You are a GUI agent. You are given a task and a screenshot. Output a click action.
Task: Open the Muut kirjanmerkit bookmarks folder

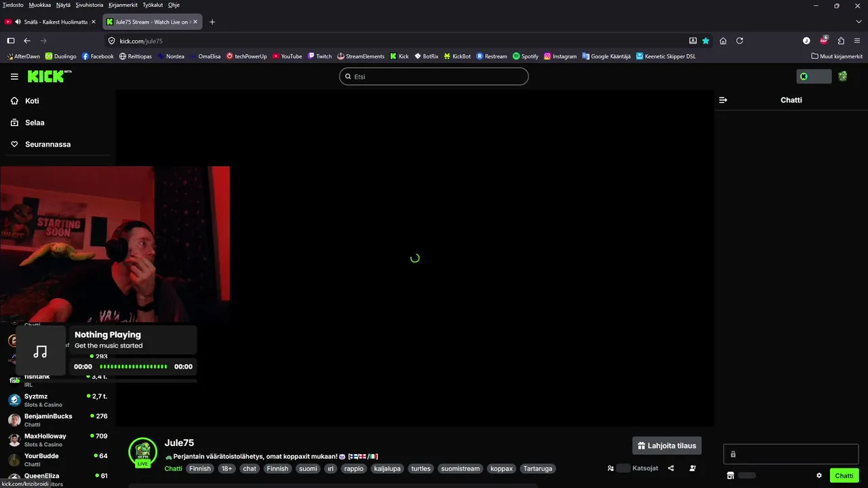coord(837,56)
